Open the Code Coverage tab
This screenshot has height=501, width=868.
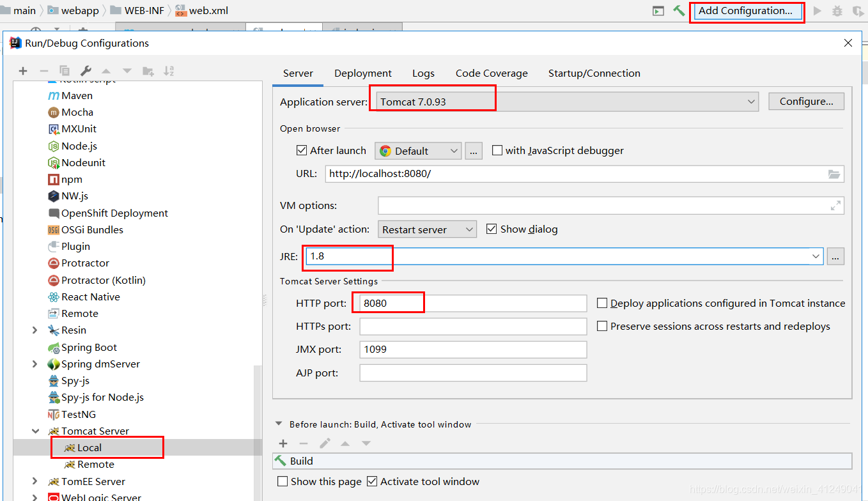click(492, 73)
